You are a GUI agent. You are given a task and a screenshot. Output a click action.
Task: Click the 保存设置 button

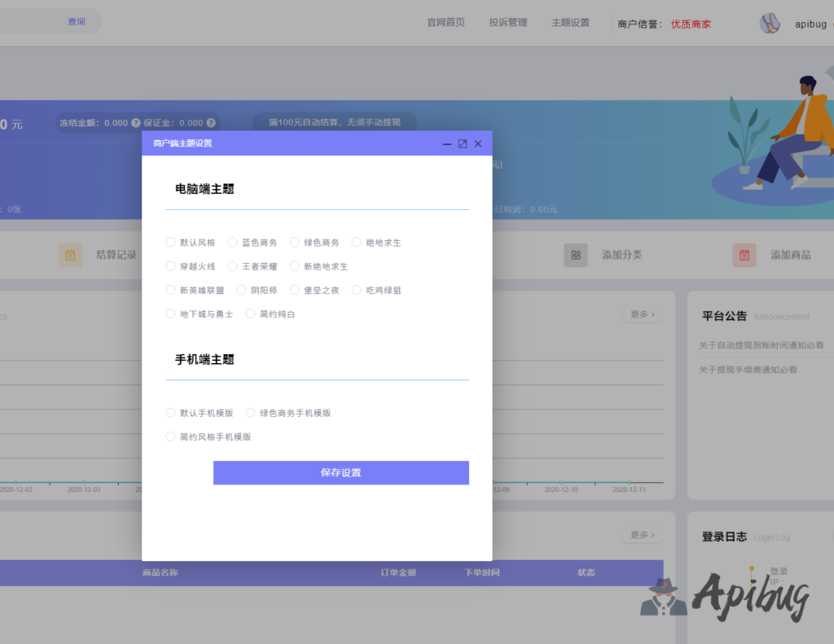coord(340,473)
